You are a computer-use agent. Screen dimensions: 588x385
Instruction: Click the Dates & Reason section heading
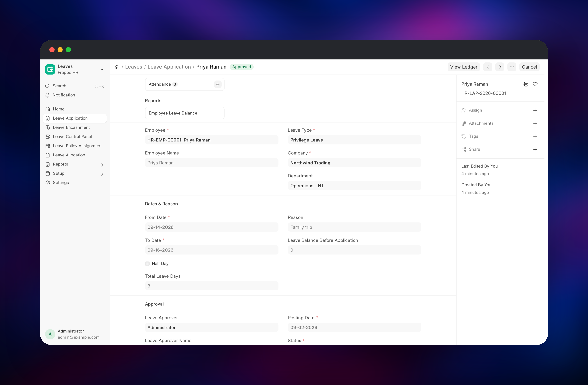click(161, 204)
